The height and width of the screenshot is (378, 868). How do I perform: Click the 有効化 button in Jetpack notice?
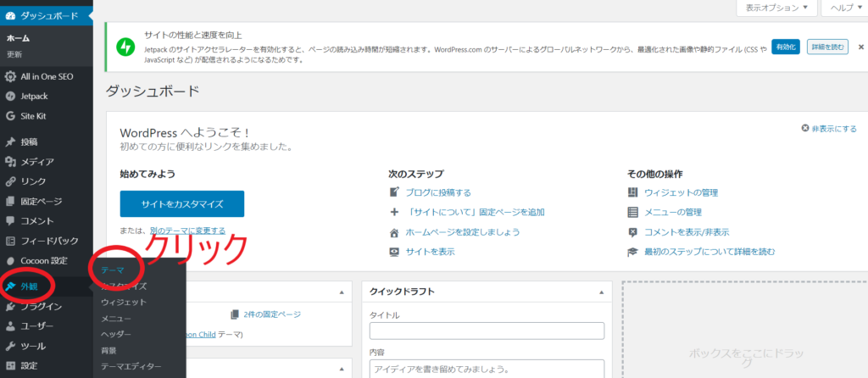pos(786,47)
